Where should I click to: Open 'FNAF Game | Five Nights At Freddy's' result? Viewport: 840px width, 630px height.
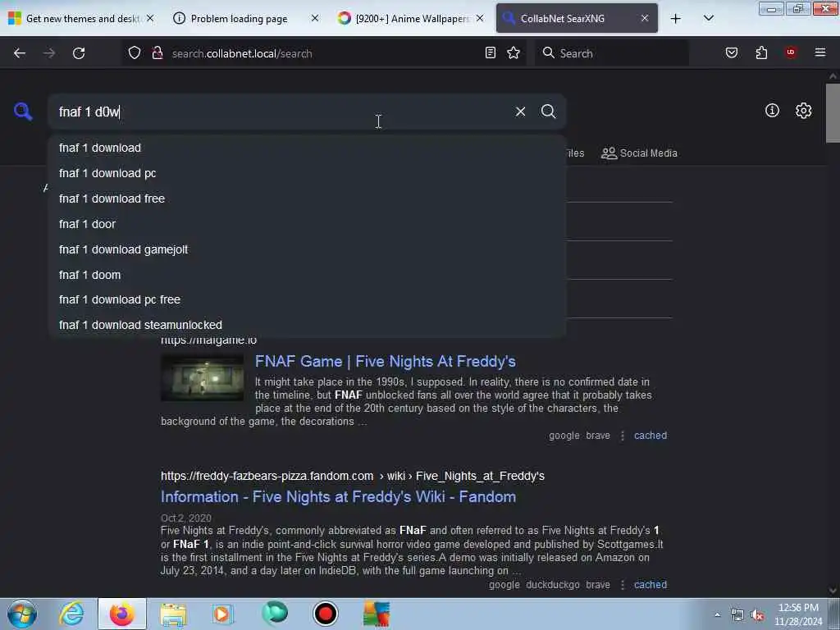(x=386, y=362)
